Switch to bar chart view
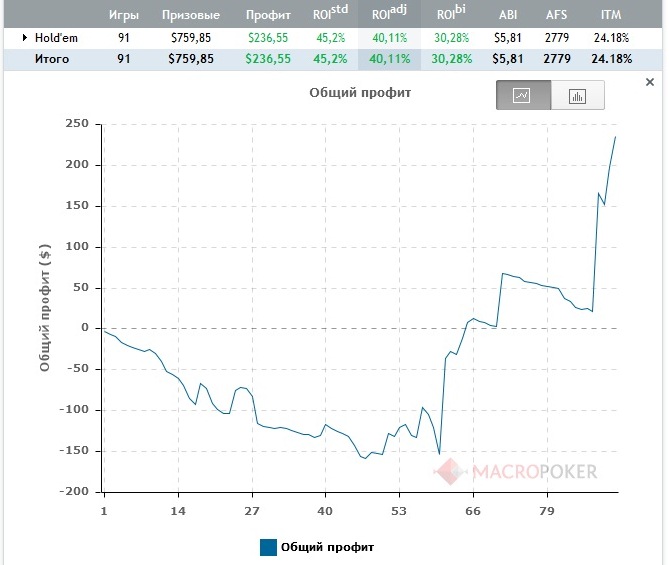Viewport: 669px width, 565px height. (x=577, y=95)
